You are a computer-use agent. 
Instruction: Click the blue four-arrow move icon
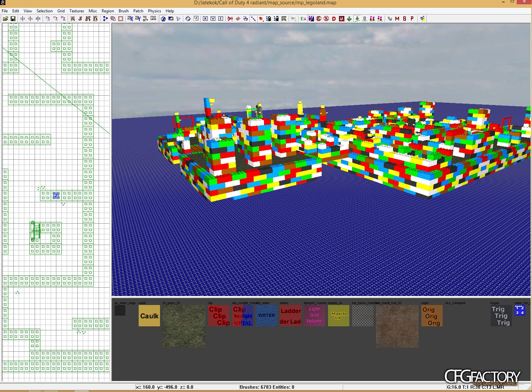(x=188, y=19)
